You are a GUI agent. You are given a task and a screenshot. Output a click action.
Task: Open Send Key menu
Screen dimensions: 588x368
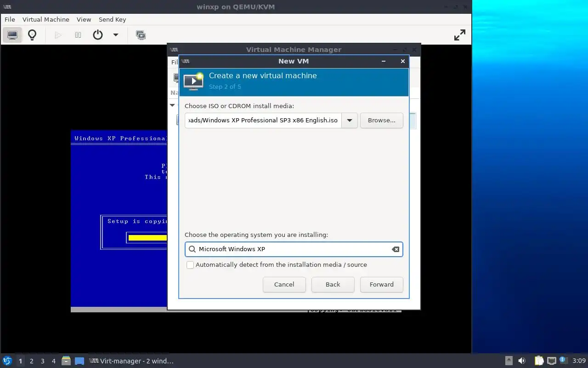tap(112, 19)
